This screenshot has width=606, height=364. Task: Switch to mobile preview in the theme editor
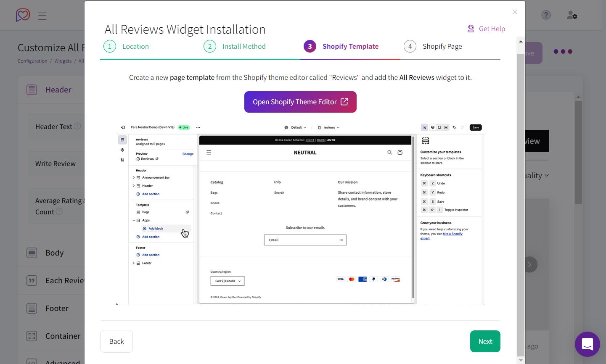click(x=439, y=127)
